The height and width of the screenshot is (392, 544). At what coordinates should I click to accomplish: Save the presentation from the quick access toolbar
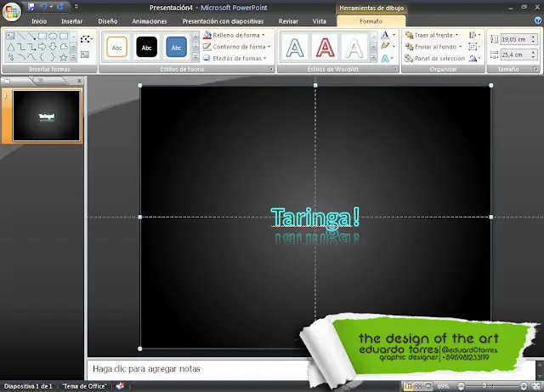pyautogui.click(x=31, y=7)
